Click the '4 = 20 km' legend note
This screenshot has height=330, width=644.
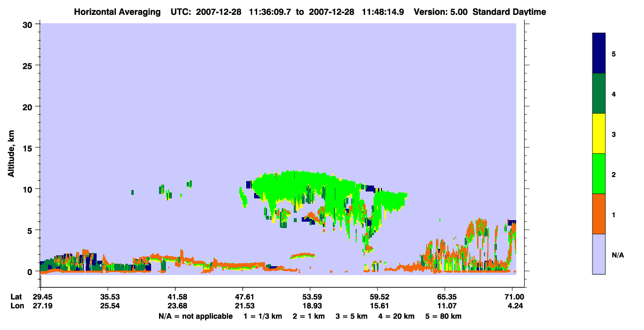(396, 316)
